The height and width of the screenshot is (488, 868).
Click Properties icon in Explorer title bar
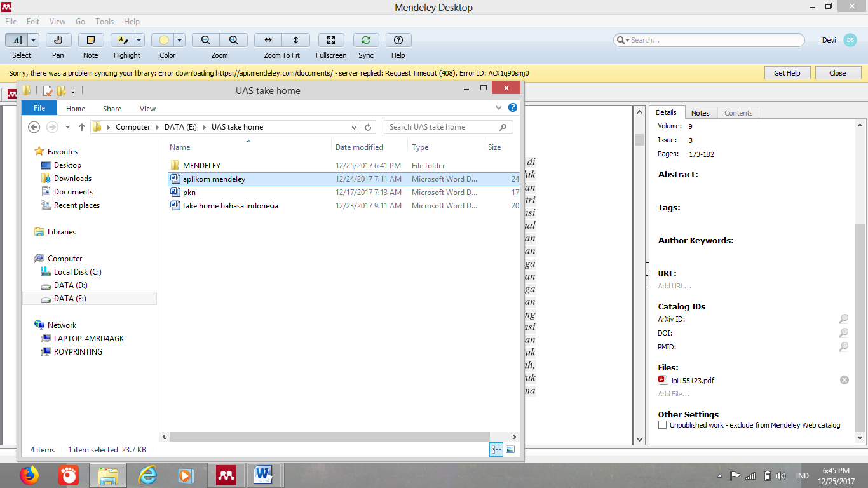pyautogui.click(x=47, y=91)
